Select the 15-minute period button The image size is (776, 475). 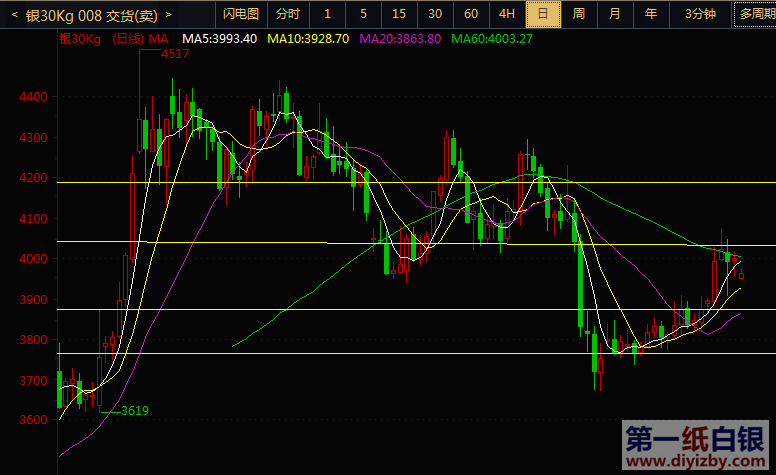click(x=399, y=14)
